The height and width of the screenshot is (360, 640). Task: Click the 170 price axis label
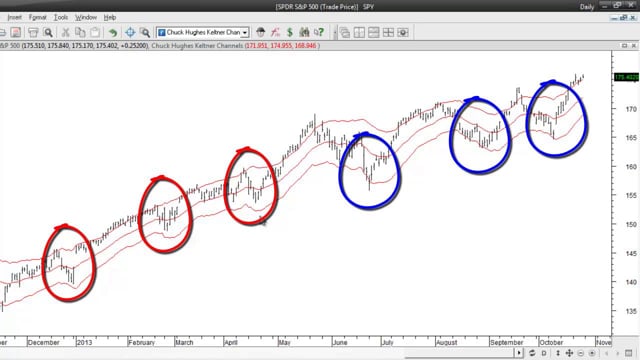631,109
